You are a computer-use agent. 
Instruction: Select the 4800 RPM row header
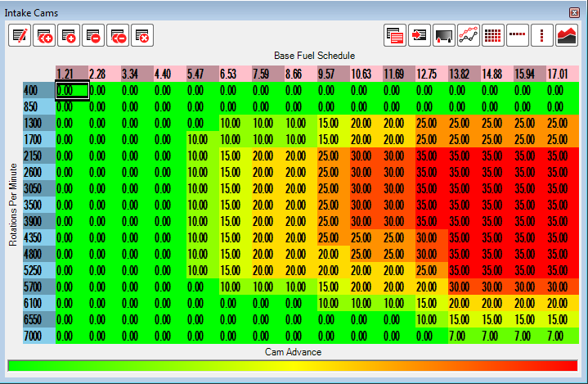click(39, 254)
